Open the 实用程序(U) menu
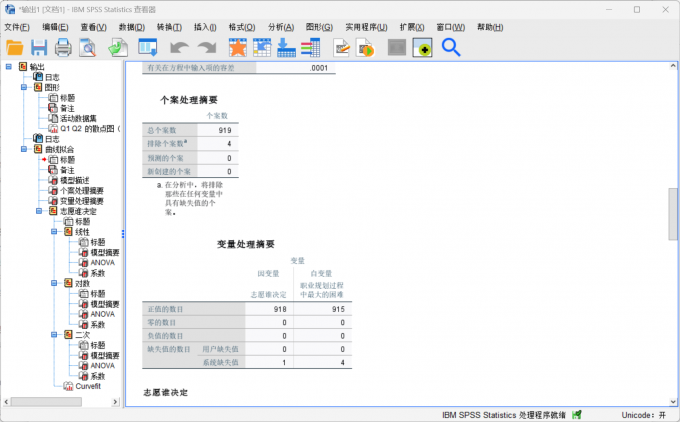This screenshot has width=680, height=422. 366,27
